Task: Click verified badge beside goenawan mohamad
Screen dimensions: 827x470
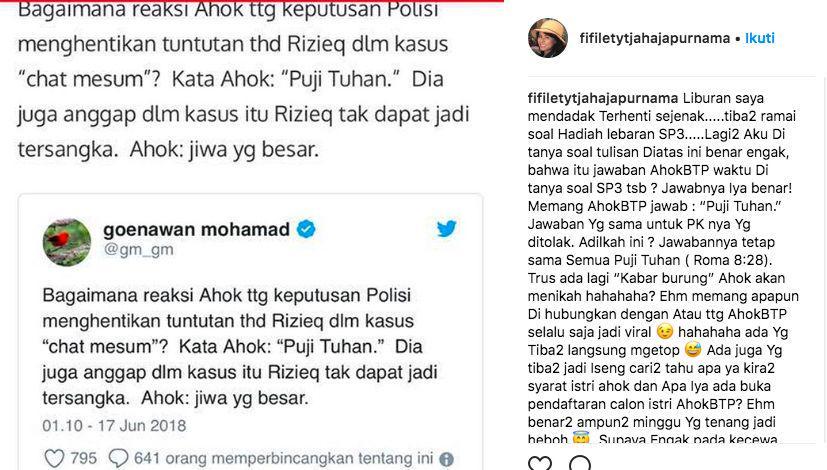Action: (x=306, y=229)
